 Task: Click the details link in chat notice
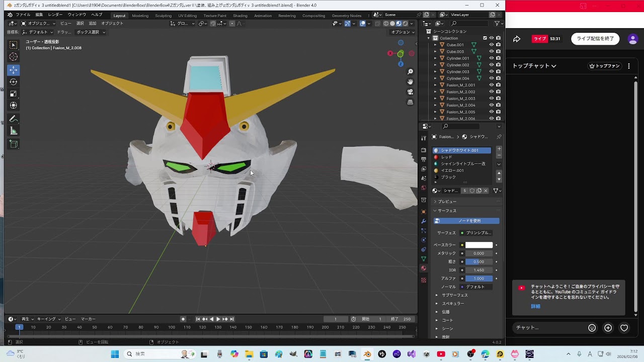tap(535, 306)
